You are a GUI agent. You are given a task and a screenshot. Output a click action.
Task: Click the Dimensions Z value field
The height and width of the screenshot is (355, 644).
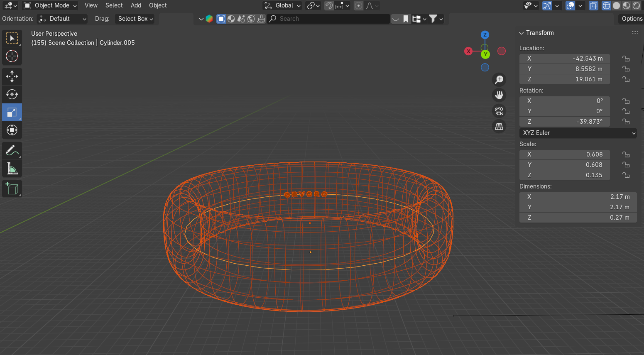coord(578,218)
